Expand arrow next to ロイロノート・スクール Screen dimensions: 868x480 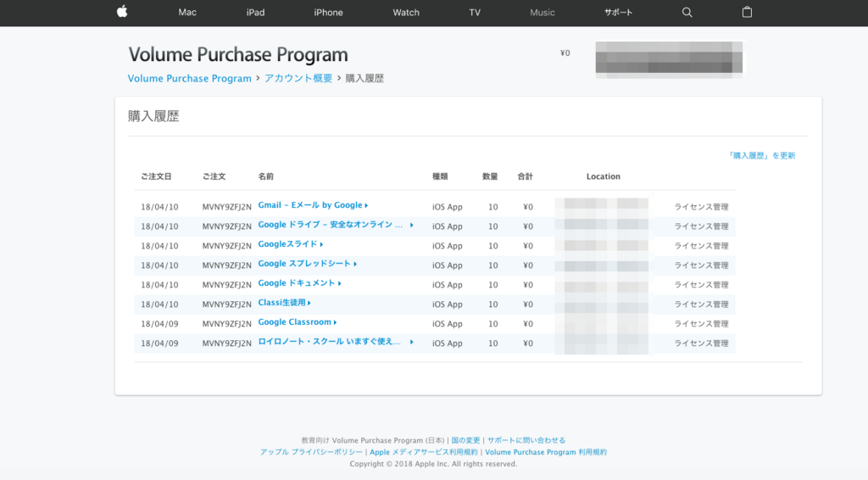click(x=412, y=342)
